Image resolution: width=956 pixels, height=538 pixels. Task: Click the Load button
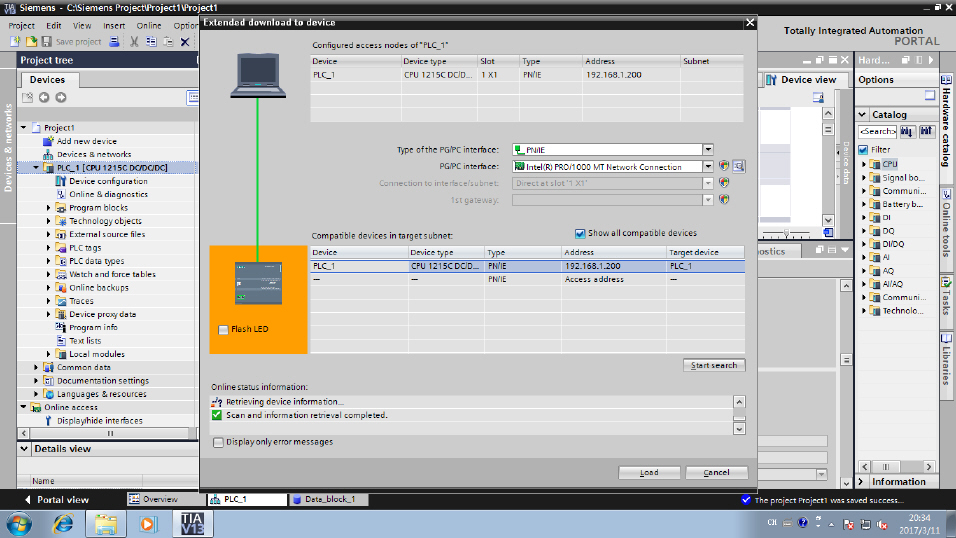pos(649,473)
